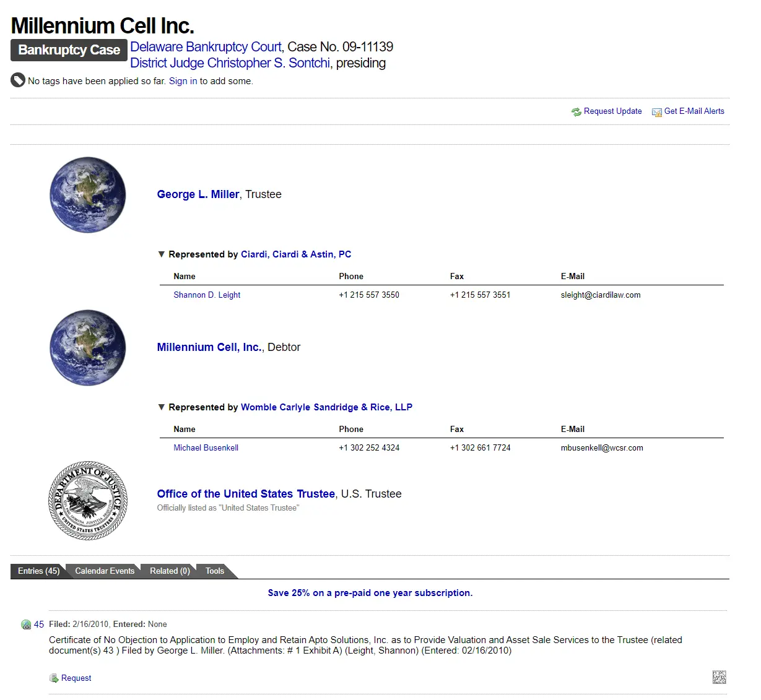Viewport: 761px width, 700px height.
Task: Click the QR code icon for entry 45
Action: click(719, 677)
